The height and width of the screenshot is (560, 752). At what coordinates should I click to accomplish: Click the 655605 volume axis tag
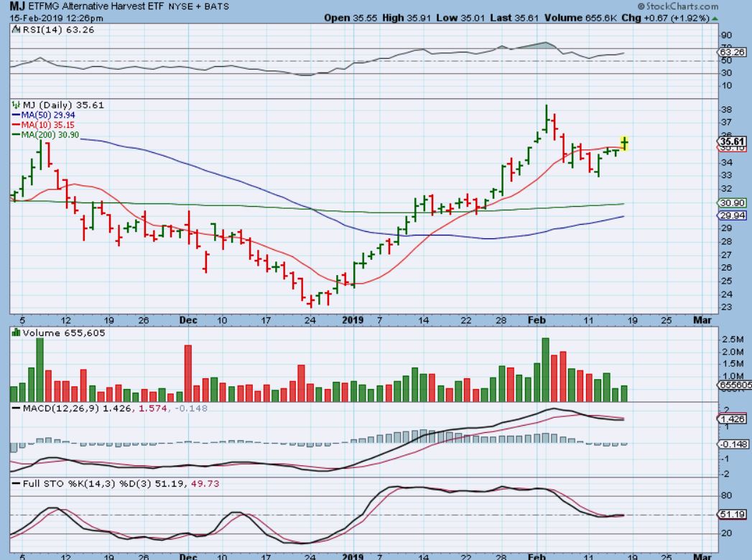(734, 385)
